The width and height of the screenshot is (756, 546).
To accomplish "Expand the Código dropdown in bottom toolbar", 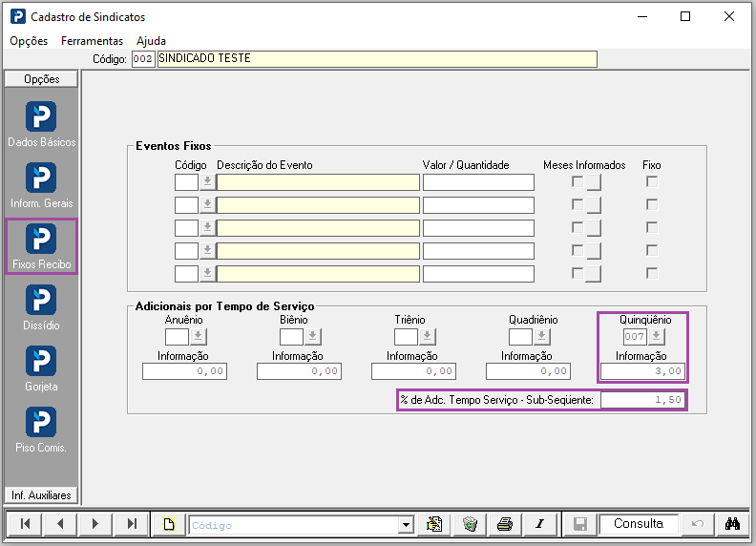I will pos(407,525).
